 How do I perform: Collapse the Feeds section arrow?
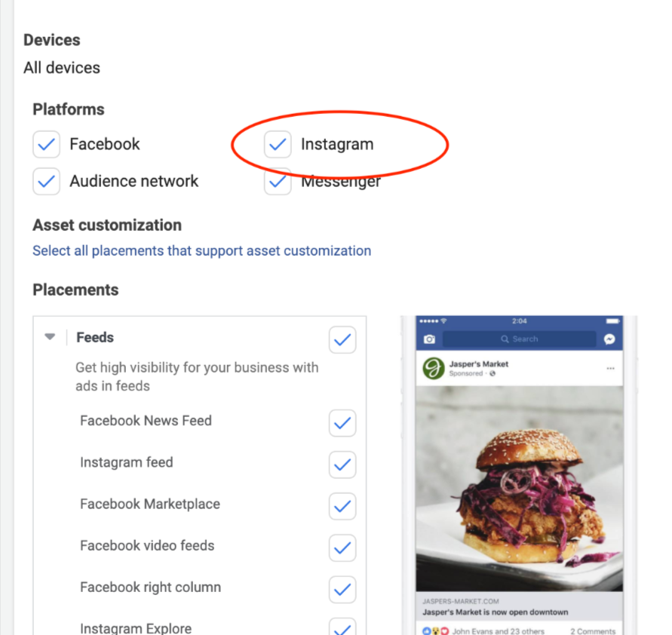(x=50, y=337)
